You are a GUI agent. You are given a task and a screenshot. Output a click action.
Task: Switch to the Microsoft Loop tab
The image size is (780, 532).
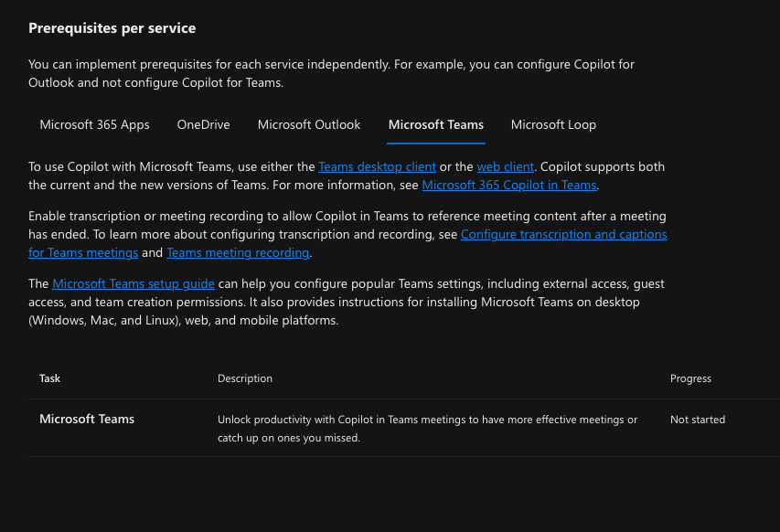click(553, 125)
